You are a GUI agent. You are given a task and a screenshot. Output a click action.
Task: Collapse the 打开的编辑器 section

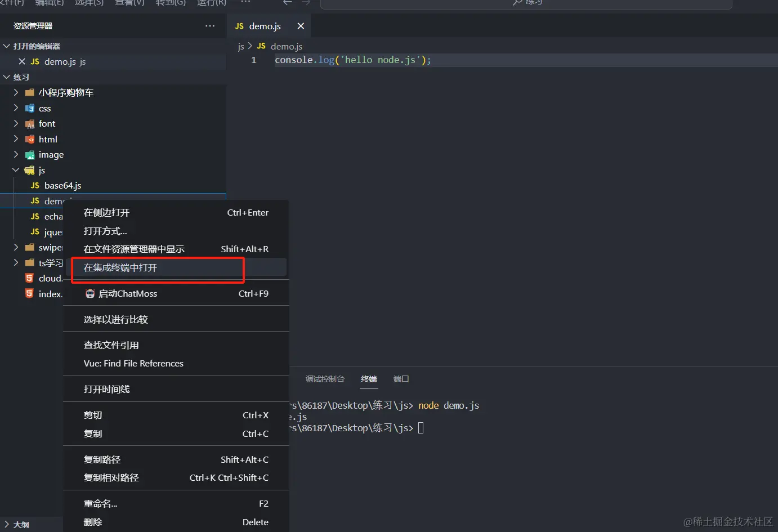7,46
